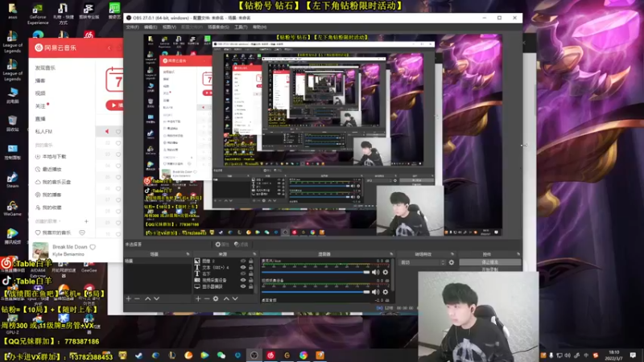This screenshot has height=362, width=644.
Task: Toggle the lock on the 图像 2 source
Action: coord(251,261)
